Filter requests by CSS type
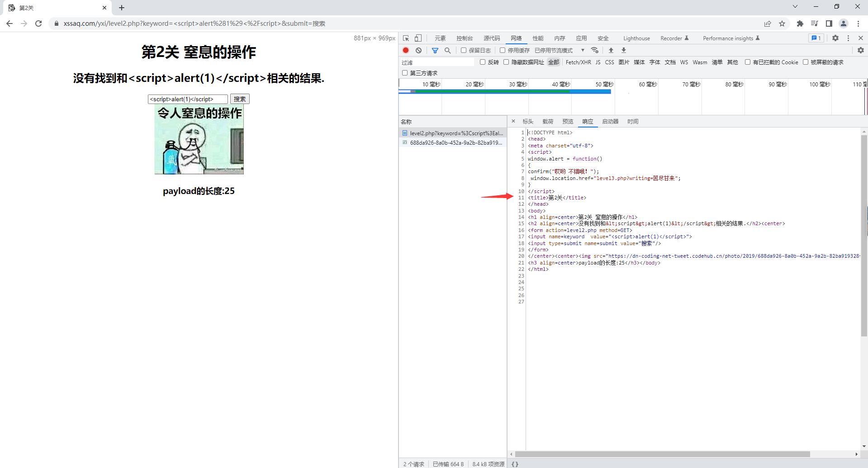The height and width of the screenshot is (468, 868). [609, 62]
